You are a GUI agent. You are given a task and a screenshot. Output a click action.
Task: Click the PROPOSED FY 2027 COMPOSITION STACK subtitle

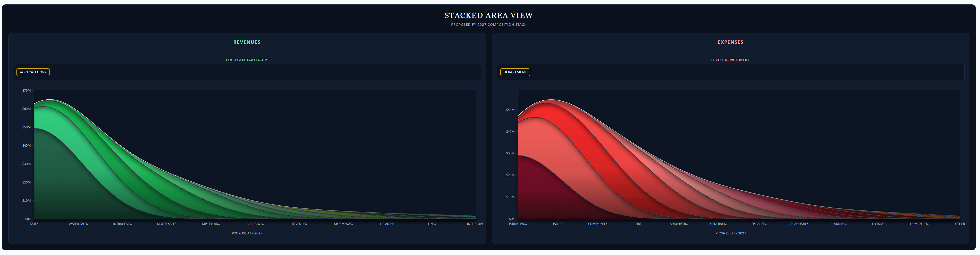click(489, 25)
